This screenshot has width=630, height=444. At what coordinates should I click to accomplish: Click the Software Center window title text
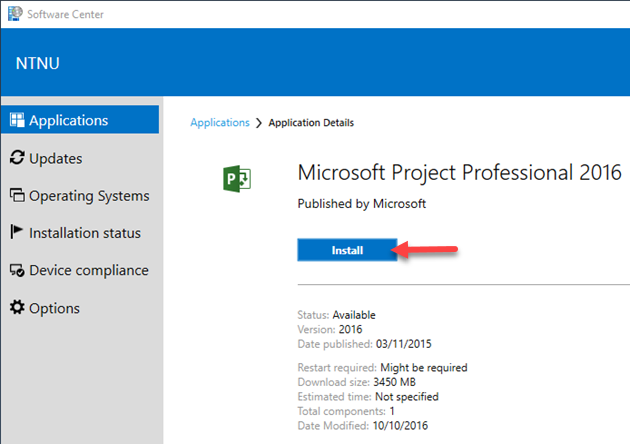65,14
